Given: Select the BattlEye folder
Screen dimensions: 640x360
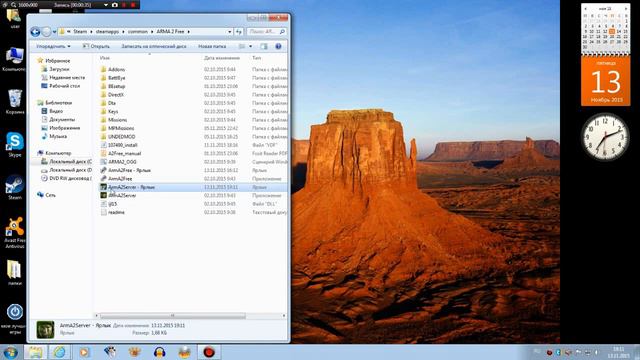Looking at the screenshot, I should [117, 78].
